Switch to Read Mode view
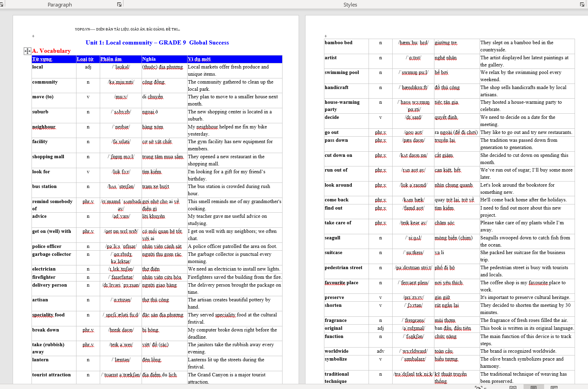 click(x=513, y=387)
